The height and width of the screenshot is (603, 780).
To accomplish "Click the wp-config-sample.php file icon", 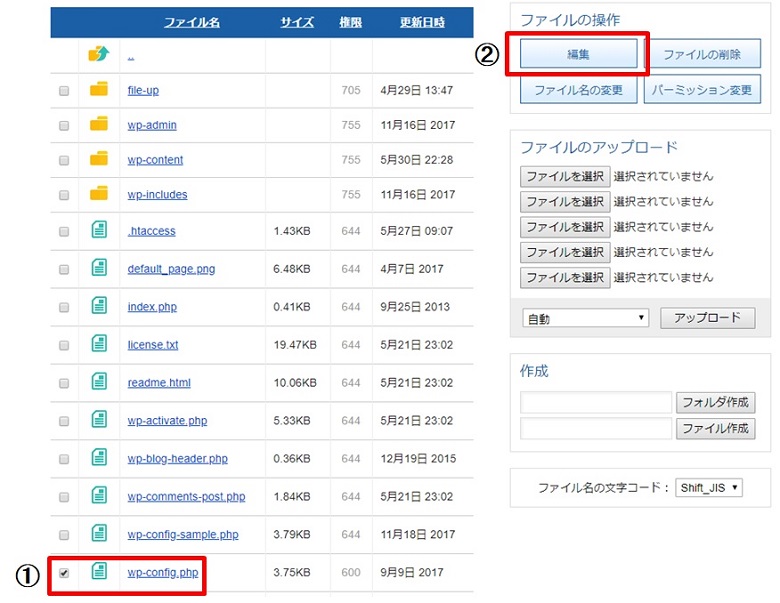I will [x=99, y=533].
